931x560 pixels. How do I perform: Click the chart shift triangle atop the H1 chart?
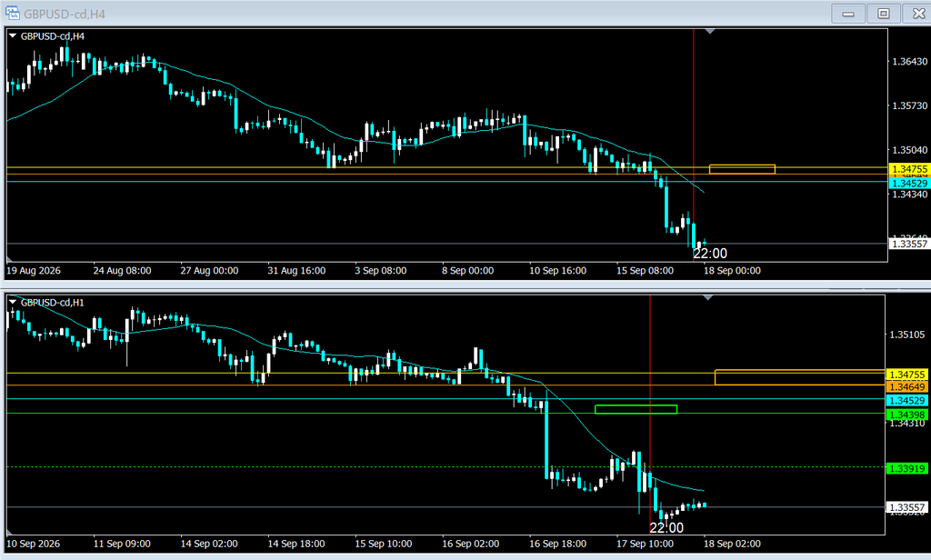tap(707, 297)
